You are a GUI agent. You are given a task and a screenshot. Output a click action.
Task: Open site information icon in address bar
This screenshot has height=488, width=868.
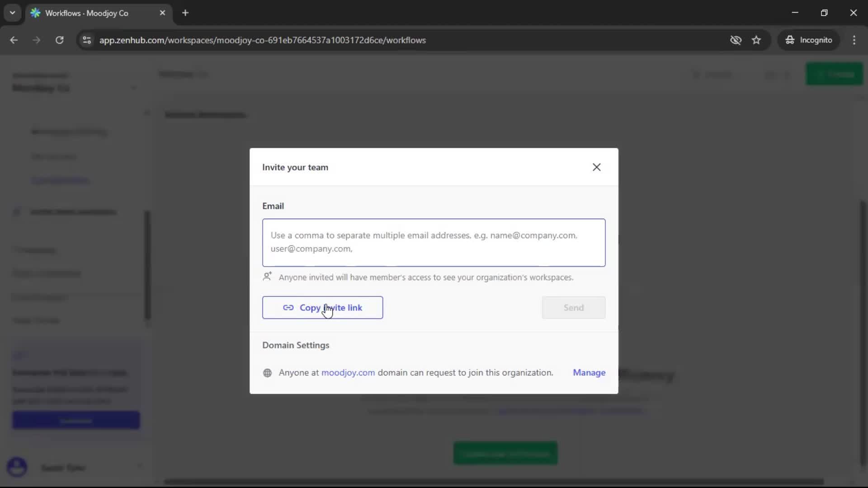point(86,40)
